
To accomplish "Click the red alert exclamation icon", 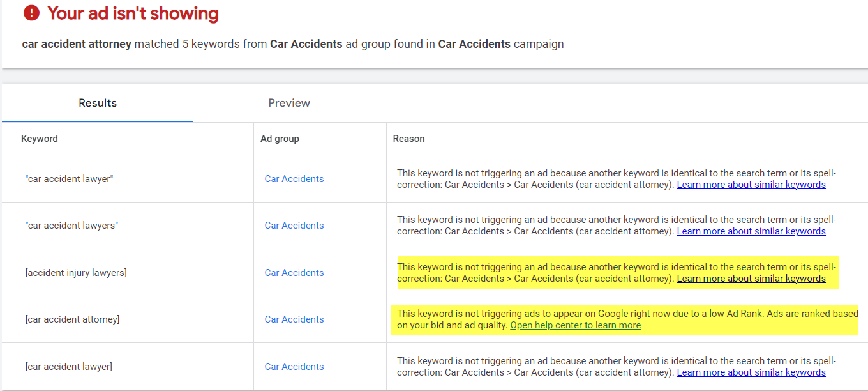I will pyautogui.click(x=31, y=12).
